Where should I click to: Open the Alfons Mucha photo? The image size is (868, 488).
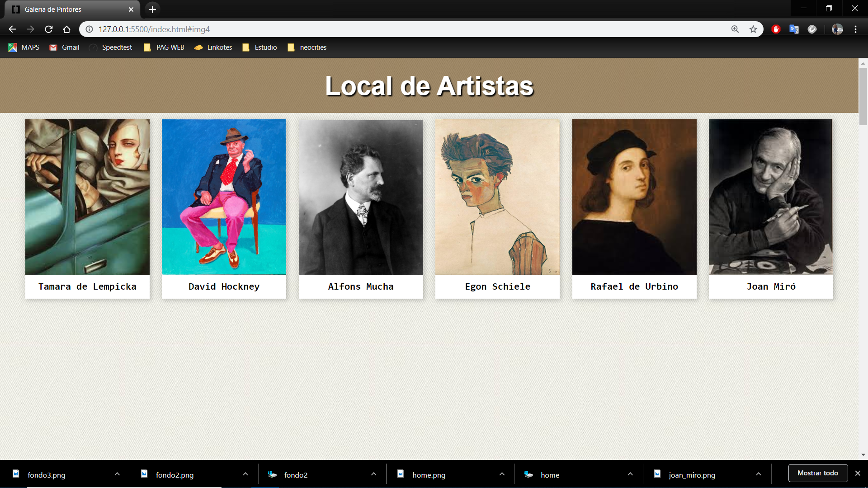pyautogui.click(x=361, y=197)
